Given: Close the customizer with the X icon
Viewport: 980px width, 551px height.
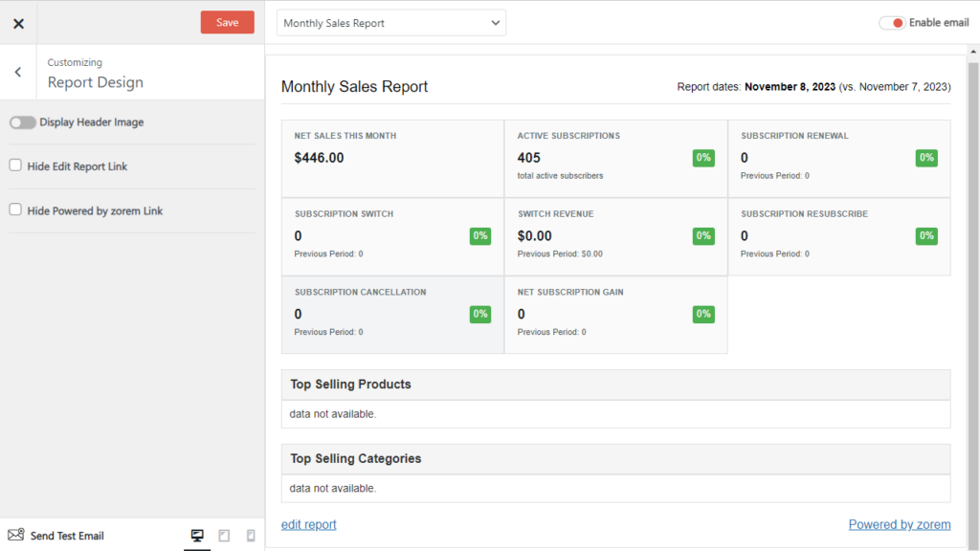Looking at the screenshot, I should [x=18, y=23].
